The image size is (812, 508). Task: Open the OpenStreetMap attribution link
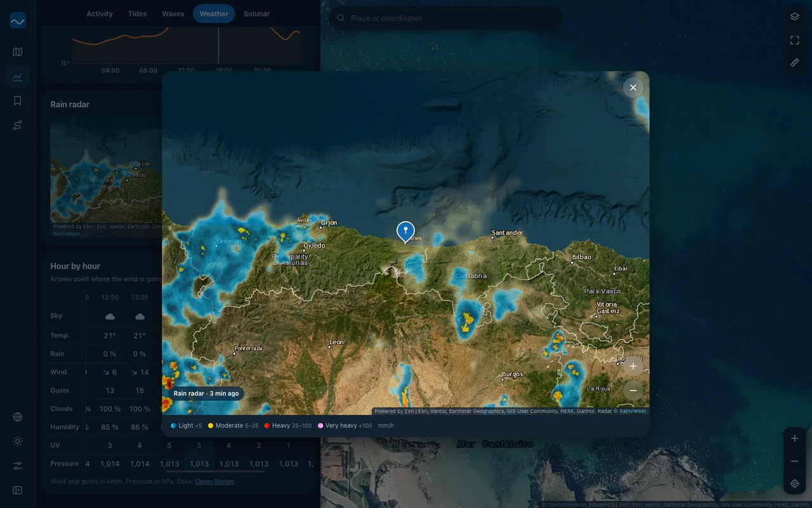click(x=567, y=505)
